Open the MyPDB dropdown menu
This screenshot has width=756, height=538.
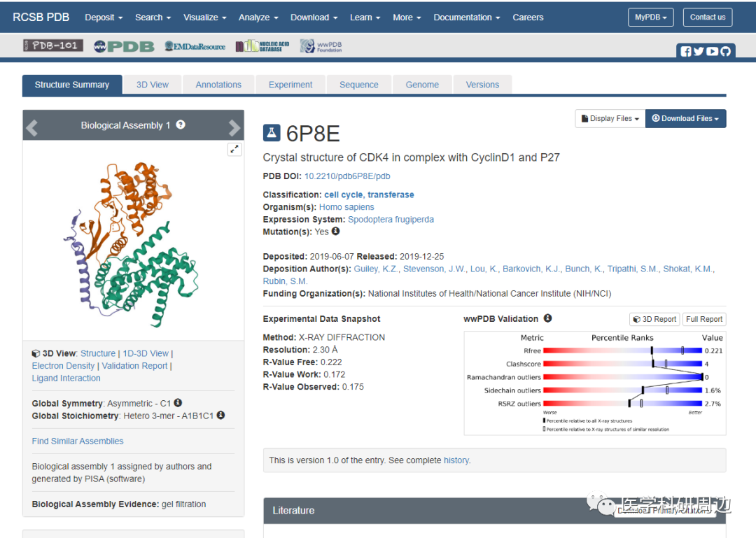pyautogui.click(x=650, y=17)
